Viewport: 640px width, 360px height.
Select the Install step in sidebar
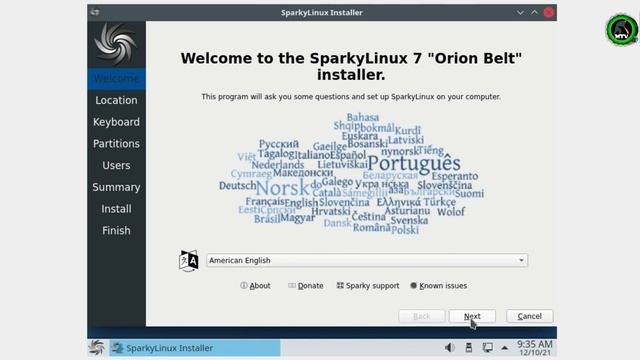(x=116, y=209)
